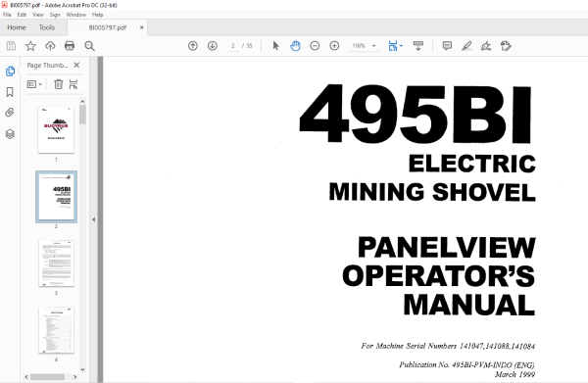Image resolution: width=588 pixels, height=383 pixels.
Task: Close the Page Thumbnails panel
Action: click(76, 65)
